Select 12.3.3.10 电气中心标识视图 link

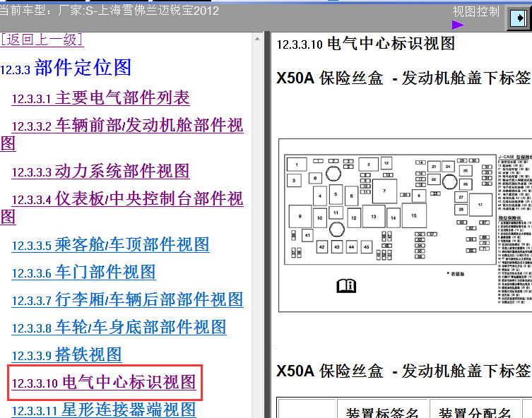tap(104, 383)
